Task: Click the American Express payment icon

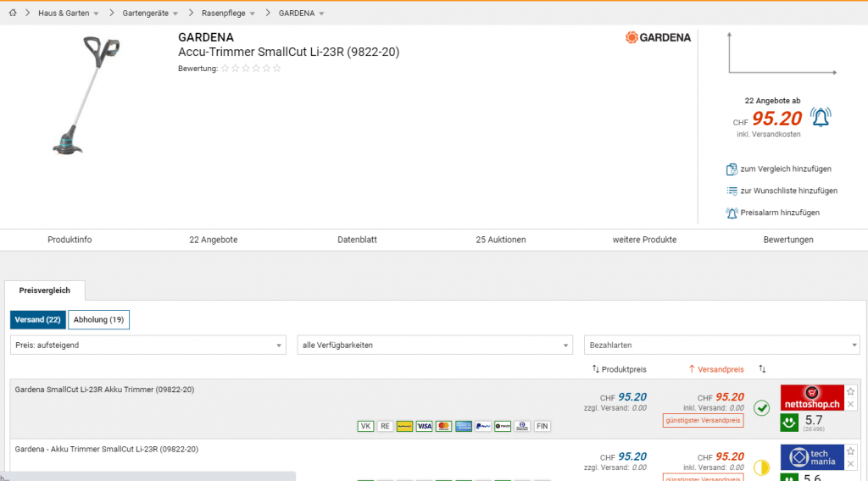Action: point(464,426)
